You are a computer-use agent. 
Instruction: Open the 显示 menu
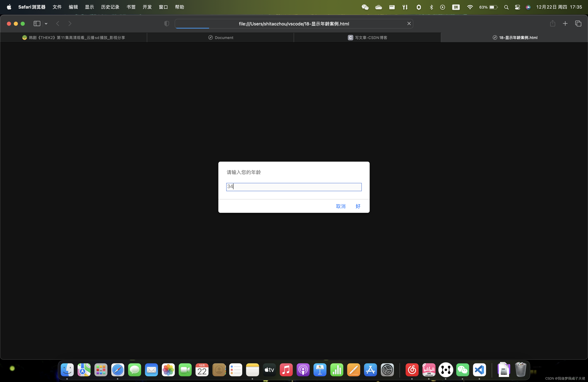[x=89, y=7]
